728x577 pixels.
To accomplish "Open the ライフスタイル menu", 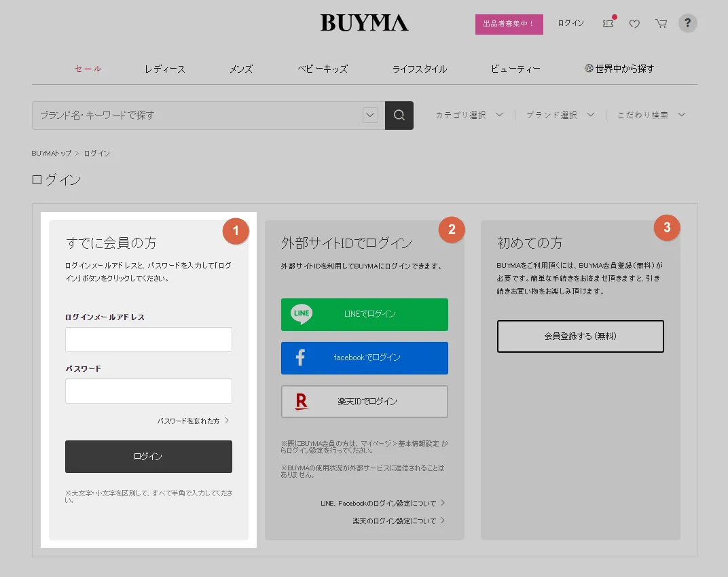I will [420, 69].
